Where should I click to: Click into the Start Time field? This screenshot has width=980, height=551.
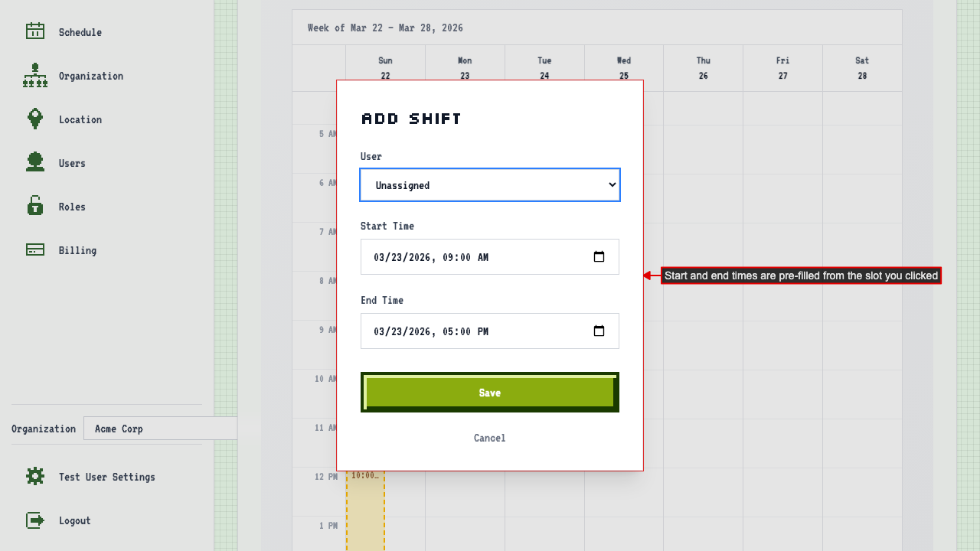pyautogui.click(x=459, y=257)
